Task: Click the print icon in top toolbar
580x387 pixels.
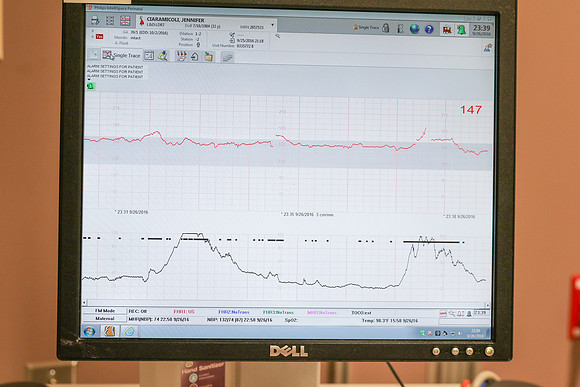Action: [x=95, y=20]
